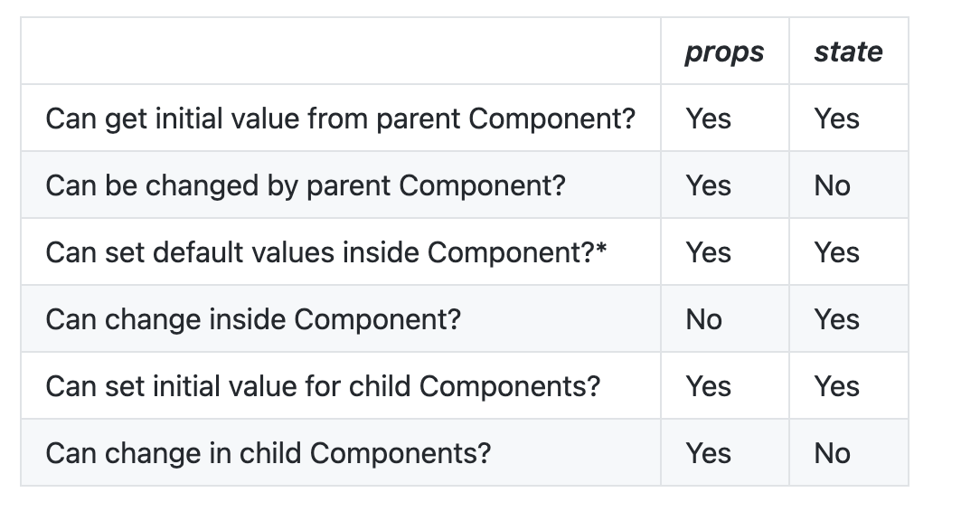This screenshot has height=521, width=980.
Task: Click props "Yes" for default values inside Component
Action: 708,252
